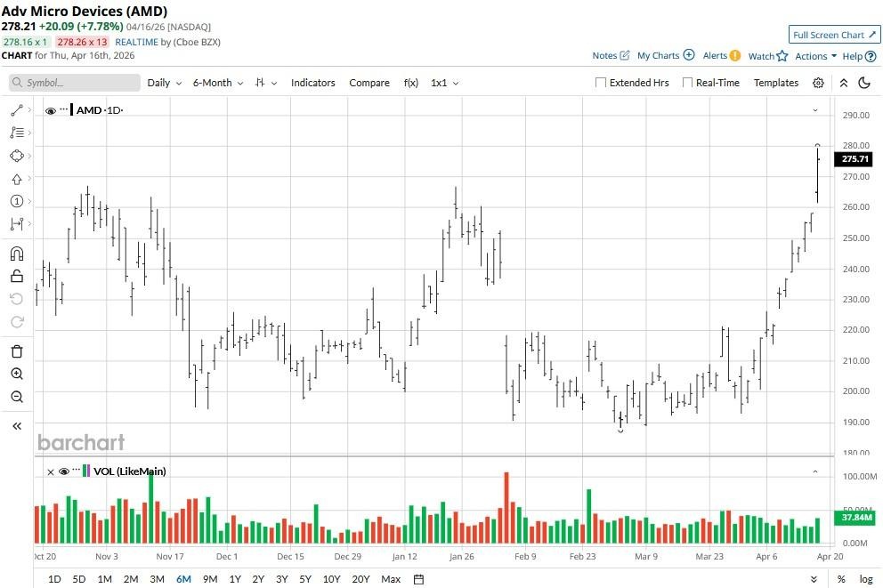The image size is (883, 588).
Task: Collapse the volume pane chevron
Action: tap(814, 471)
